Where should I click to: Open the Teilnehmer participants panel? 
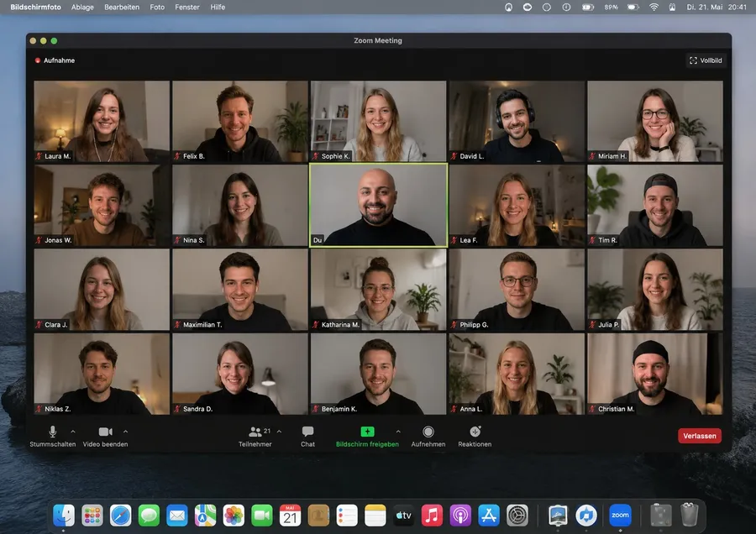click(255, 436)
